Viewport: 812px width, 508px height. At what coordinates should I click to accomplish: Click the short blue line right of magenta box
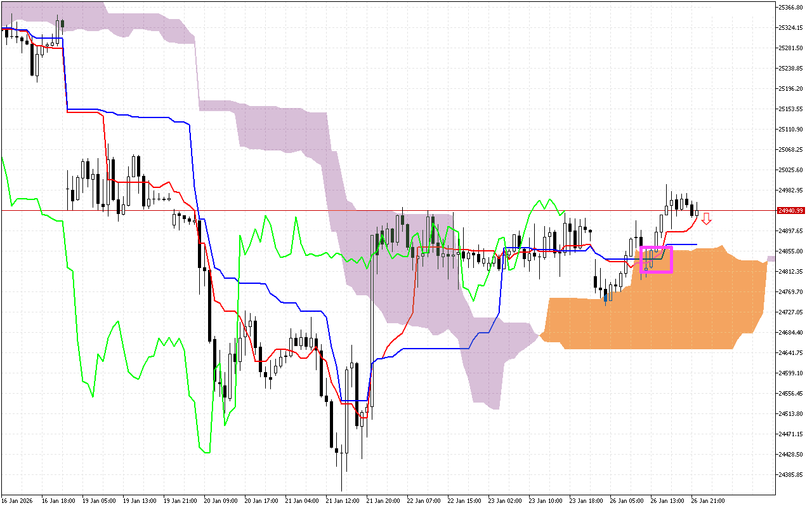click(x=684, y=244)
